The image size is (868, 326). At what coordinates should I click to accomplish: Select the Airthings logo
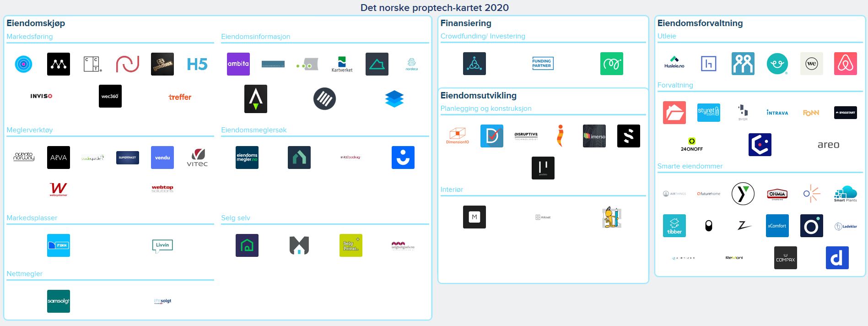(x=674, y=194)
